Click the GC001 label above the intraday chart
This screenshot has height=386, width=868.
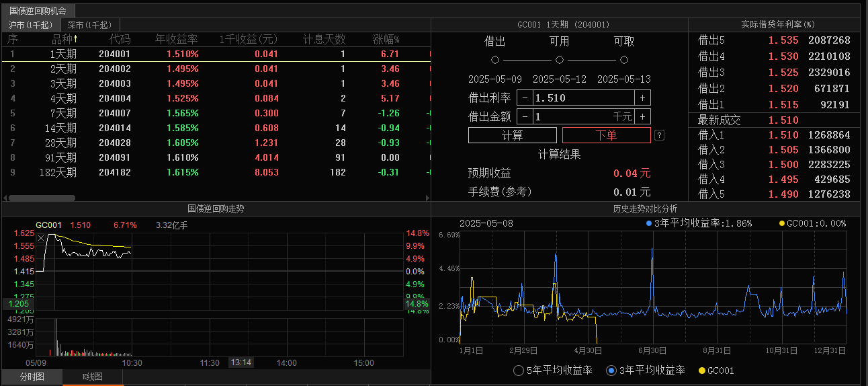(48, 225)
